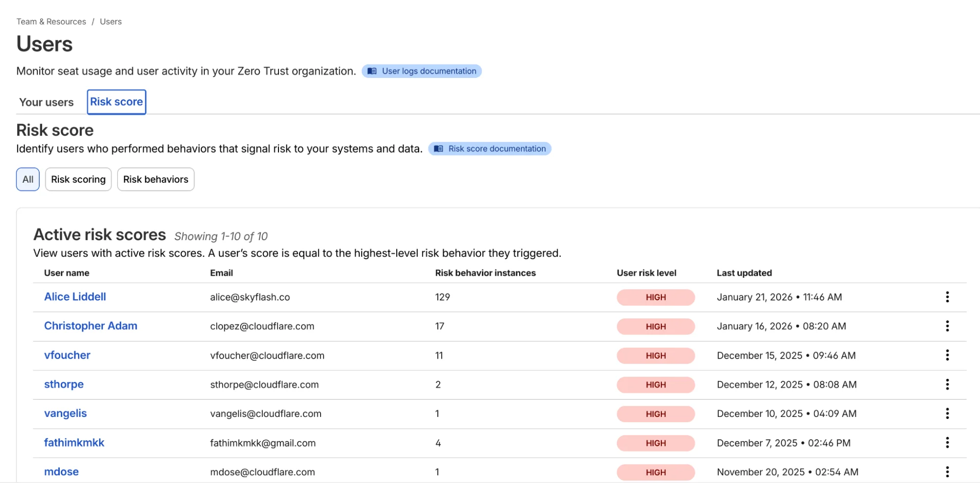The image size is (980, 483).
Task: Open the three-dot menu for vfoucher
Action: [x=947, y=355]
